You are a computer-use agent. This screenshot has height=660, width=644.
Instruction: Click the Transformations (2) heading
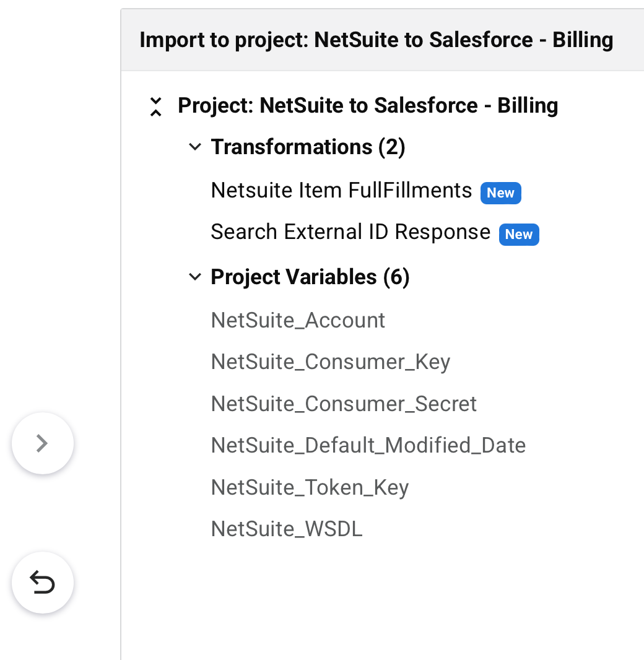coord(308,147)
